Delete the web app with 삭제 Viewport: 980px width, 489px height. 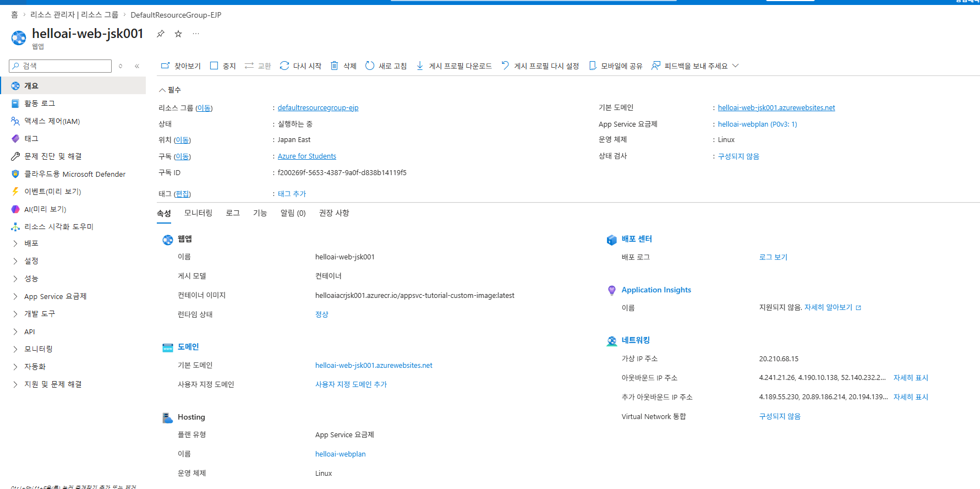(x=343, y=66)
